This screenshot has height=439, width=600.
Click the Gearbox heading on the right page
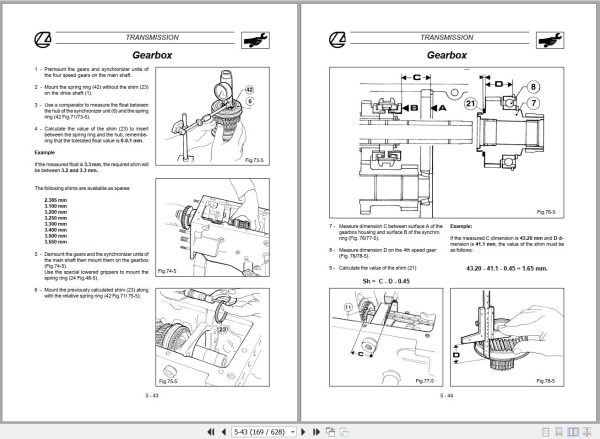point(447,55)
